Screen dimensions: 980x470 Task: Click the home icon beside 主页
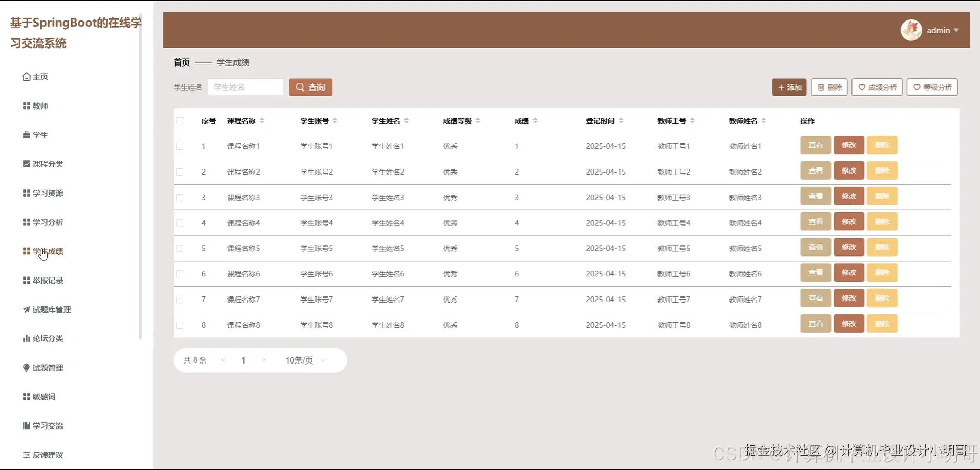26,77
